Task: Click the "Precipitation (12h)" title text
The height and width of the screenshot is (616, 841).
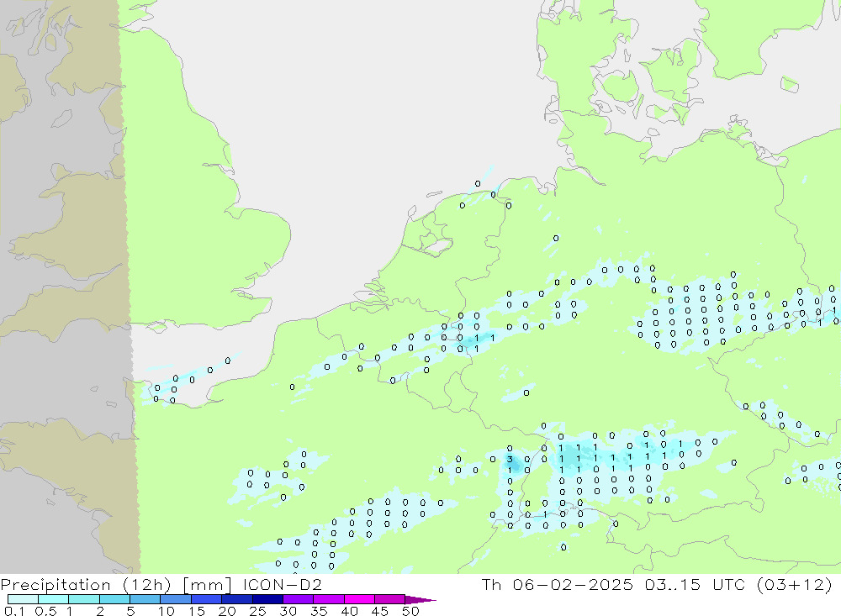Action: click(x=86, y=585)
